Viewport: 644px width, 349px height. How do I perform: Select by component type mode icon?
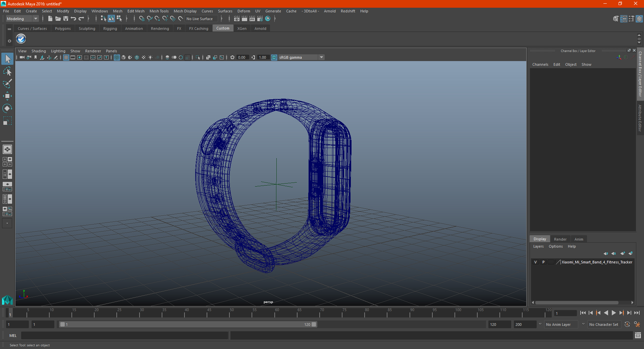pos(119,19)
